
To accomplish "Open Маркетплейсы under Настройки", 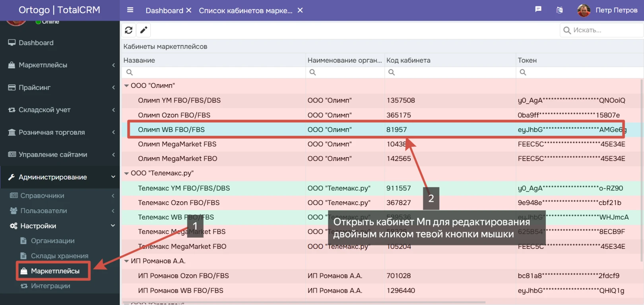I will [55, 271].
